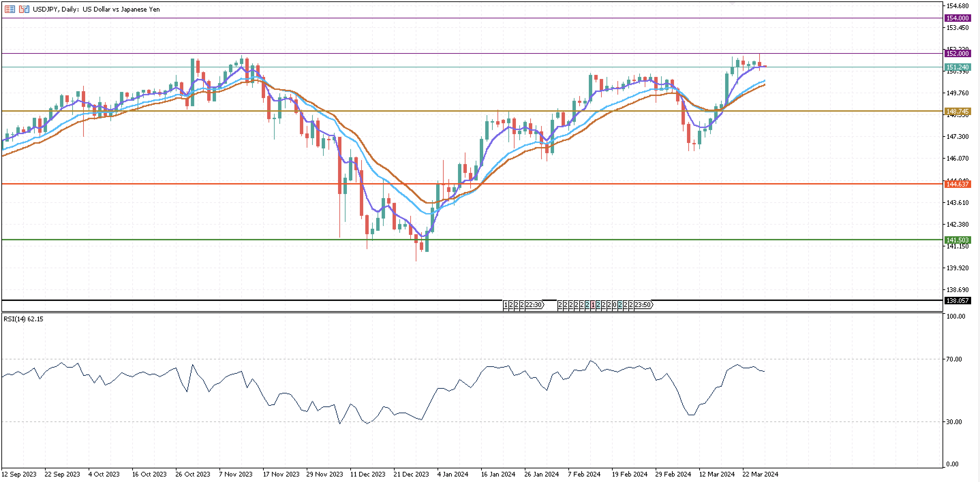Click the 4 Jan 2024 date label
The height and width of the screenshot is (482, 980).
click(452, 474)
